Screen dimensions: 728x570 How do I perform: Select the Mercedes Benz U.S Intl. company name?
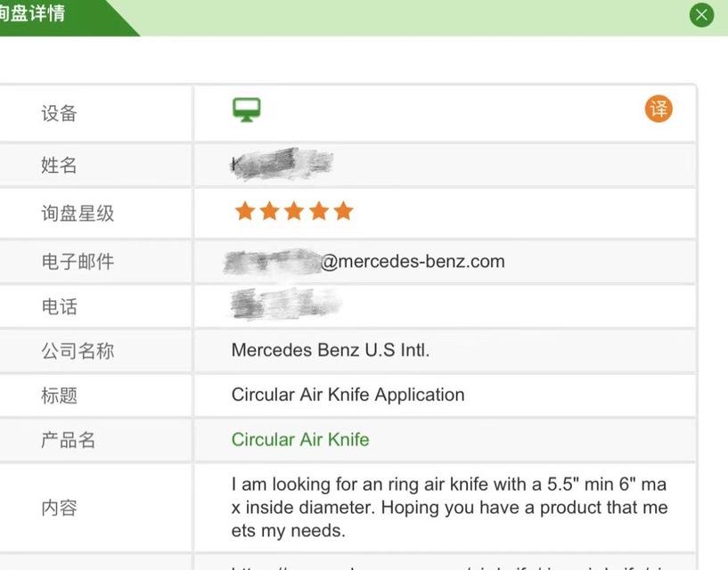331,350
